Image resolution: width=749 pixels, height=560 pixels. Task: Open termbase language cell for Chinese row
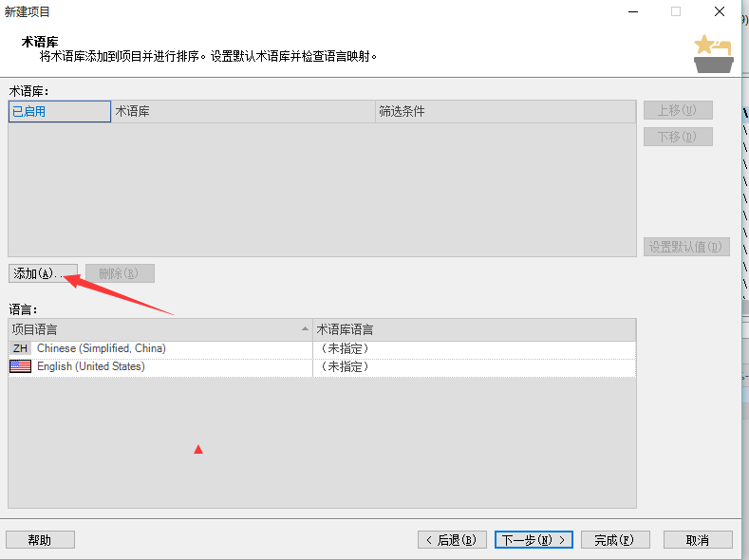pyautogui.click(x=473, y=348)
